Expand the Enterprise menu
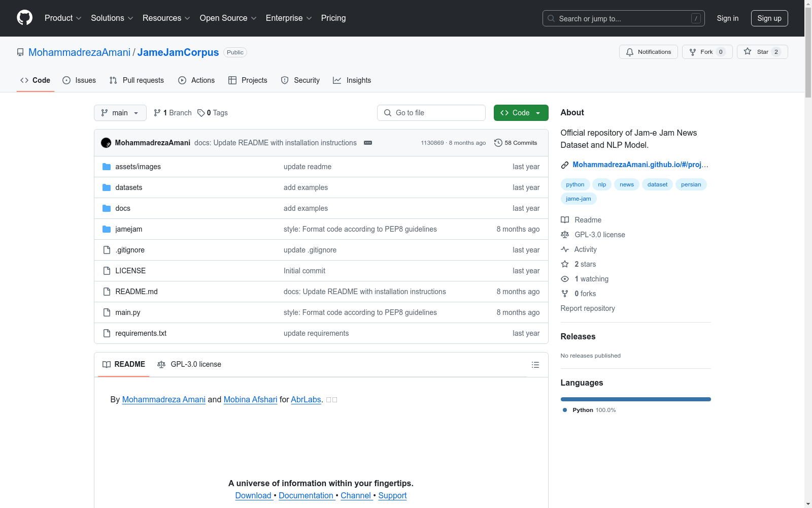 click(x=289, y=18)
